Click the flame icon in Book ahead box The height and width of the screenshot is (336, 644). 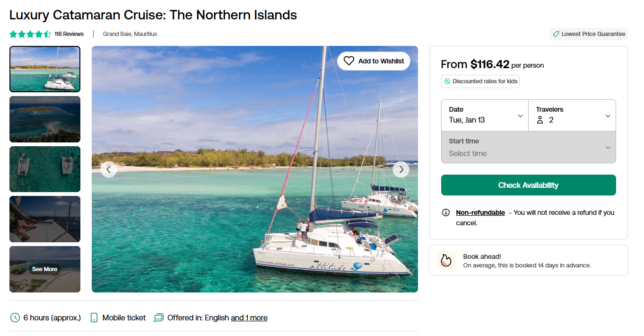pos(446,260)
